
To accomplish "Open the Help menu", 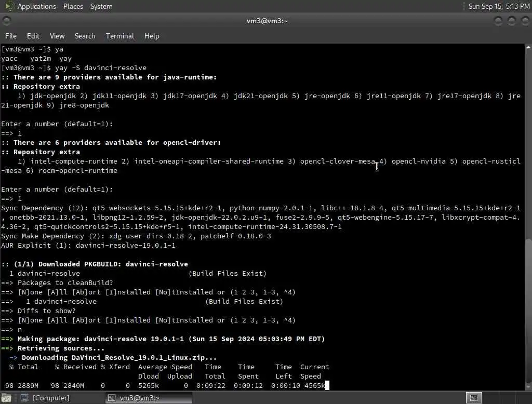I will coord(152,36).
